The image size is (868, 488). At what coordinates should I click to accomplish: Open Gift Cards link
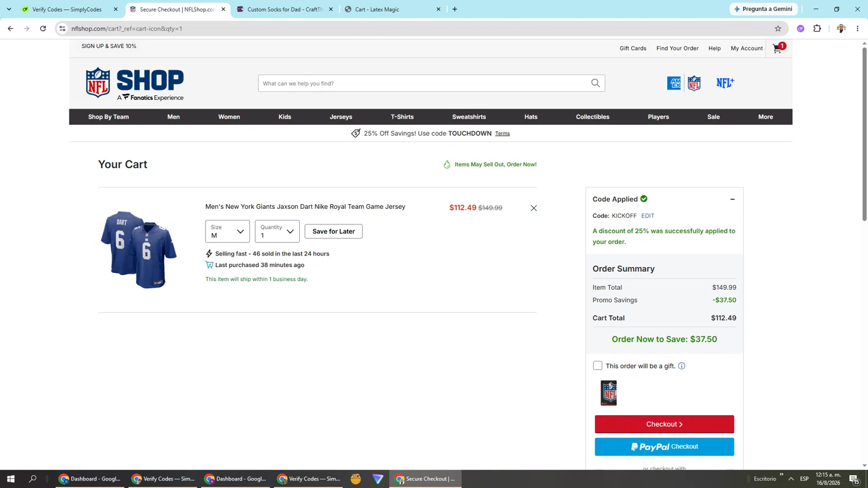pyautogui.click(x=633, y=49)
